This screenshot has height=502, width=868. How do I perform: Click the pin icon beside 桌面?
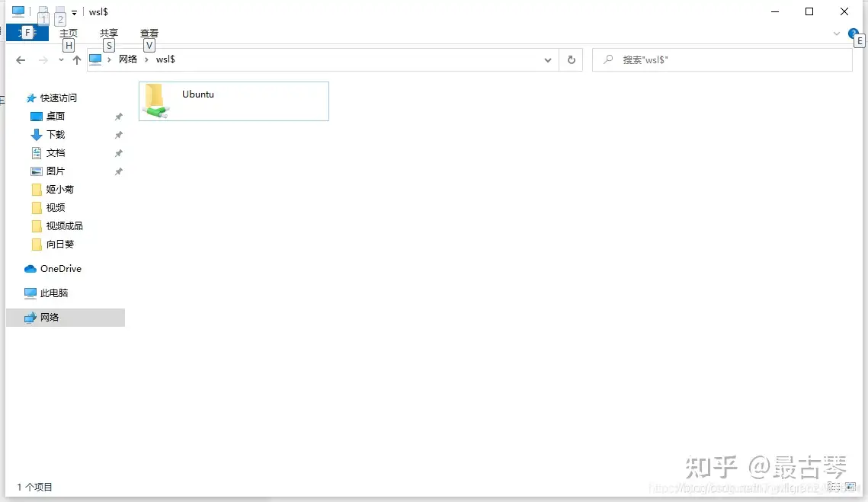coord(118,117)
